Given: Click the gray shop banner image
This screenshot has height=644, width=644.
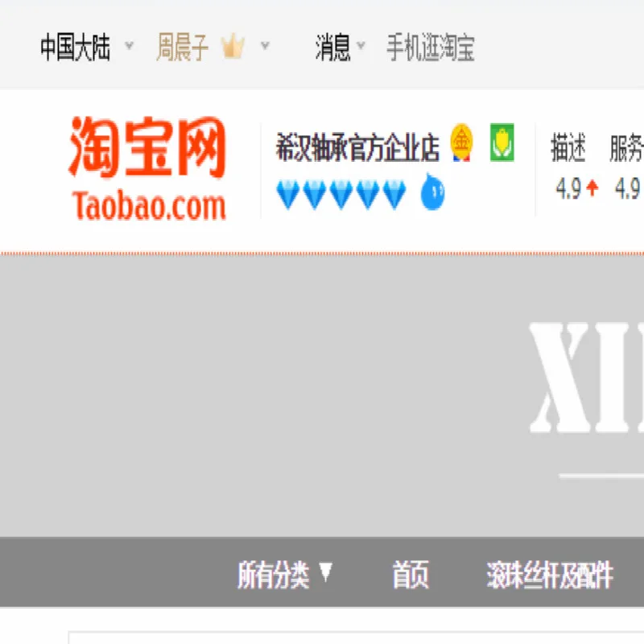Looking at the screenshot, I should [322, 396].
